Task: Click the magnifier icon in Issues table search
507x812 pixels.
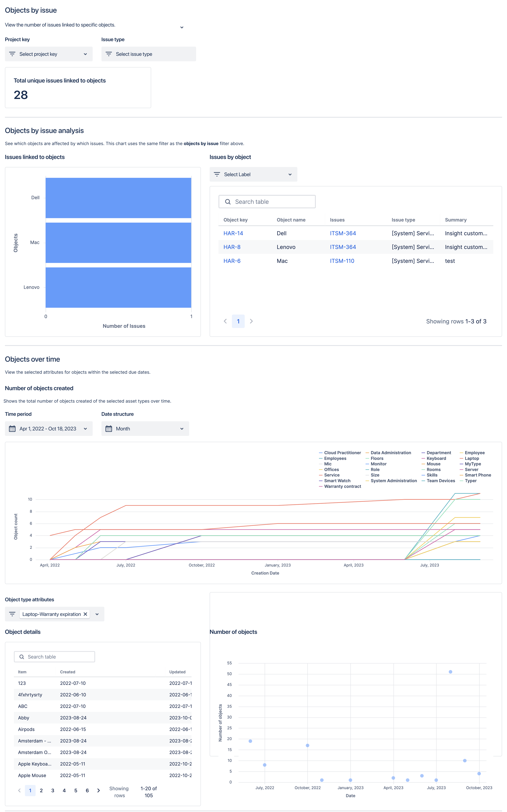Action: pos(228,202)
